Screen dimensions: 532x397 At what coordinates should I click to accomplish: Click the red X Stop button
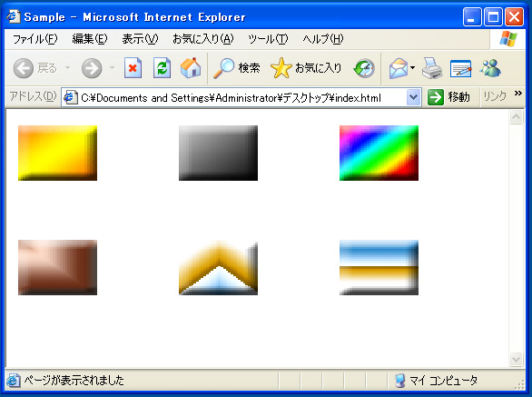pyautogui.click(x=133, y=68)
